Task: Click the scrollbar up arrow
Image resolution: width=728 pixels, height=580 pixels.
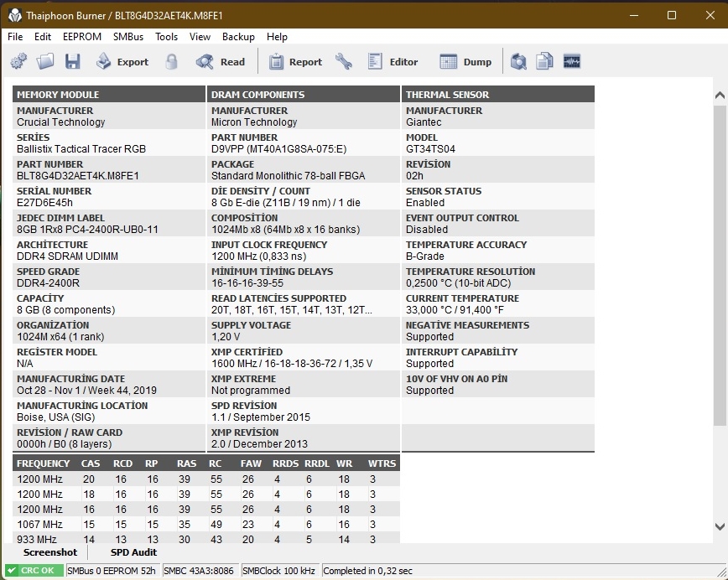Action: coord(720,95)
